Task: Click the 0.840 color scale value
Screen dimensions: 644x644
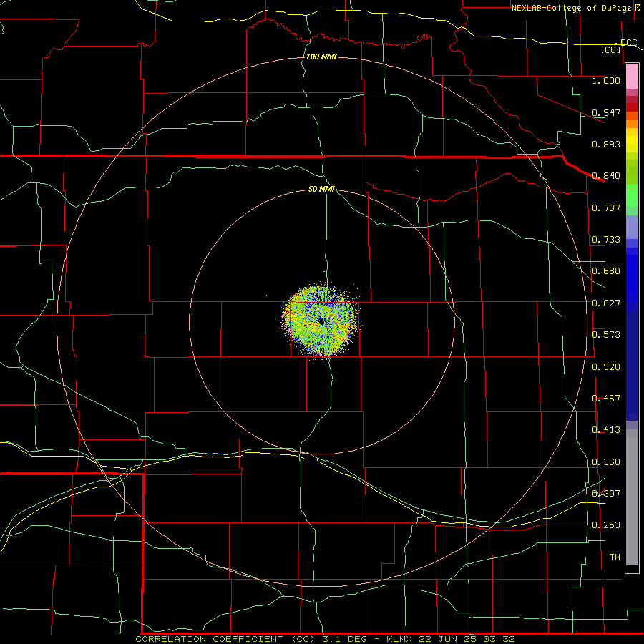Action: 606,176
